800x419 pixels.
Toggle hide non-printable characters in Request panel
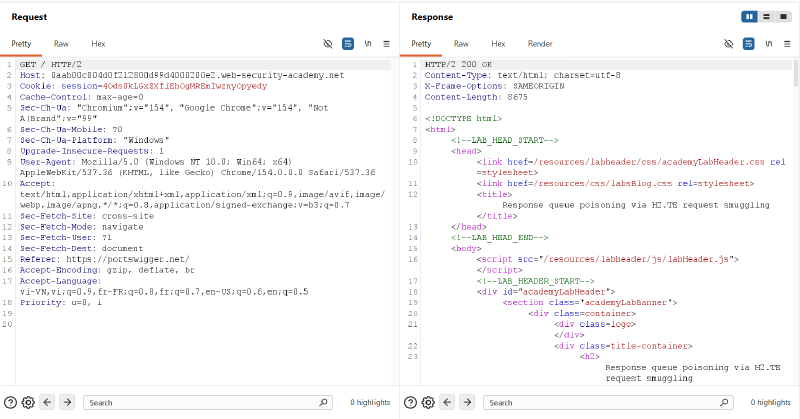click(328, 44)
